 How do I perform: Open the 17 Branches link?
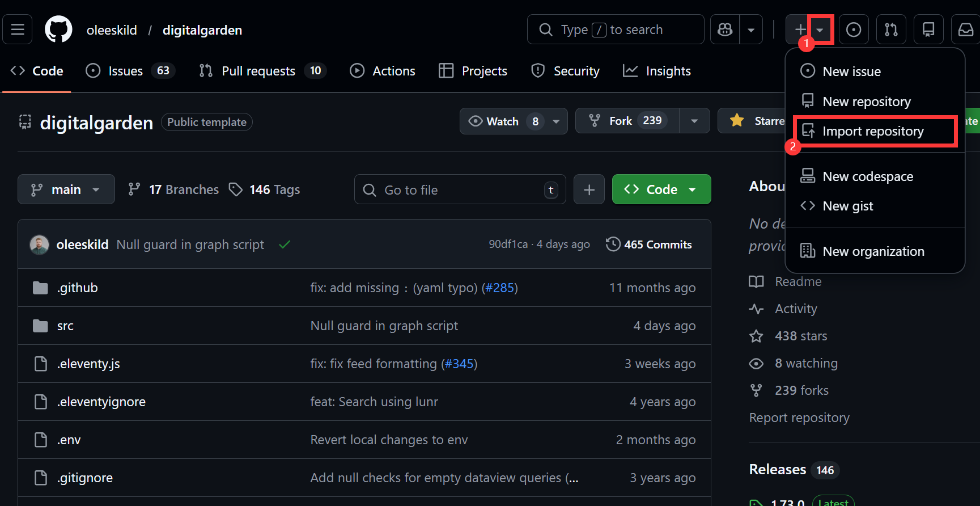(x=173, y=189)
